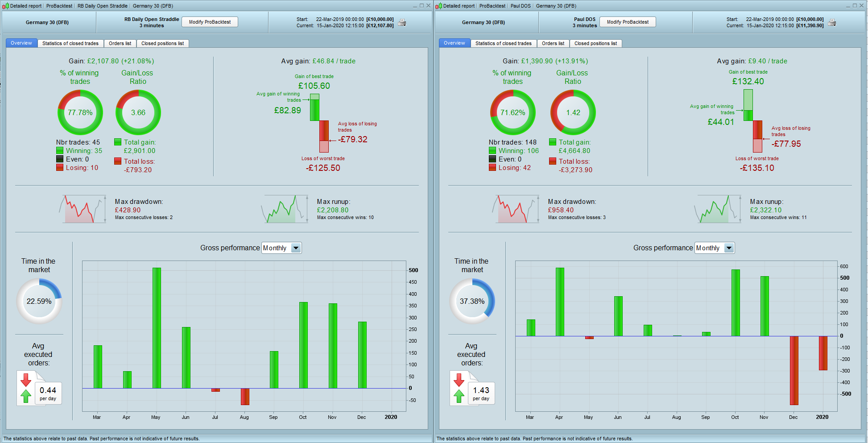Click 'Avg gain: £9.40 / trade' text
Viewport: 868px width, 443px height.
(752, 61)
